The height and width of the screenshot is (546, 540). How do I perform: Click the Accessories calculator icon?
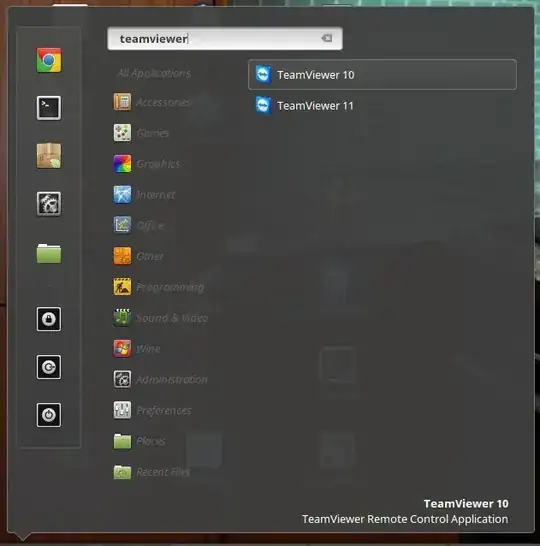[122, 102]
